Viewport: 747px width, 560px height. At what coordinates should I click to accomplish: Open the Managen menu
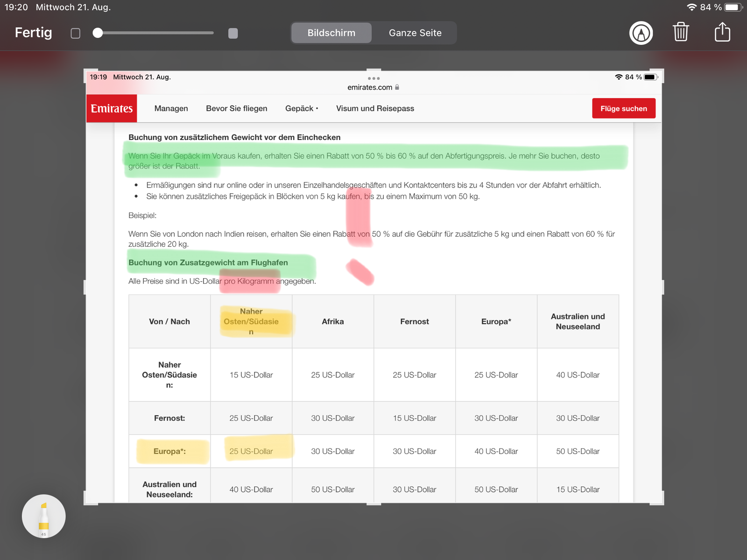[171, 108]
